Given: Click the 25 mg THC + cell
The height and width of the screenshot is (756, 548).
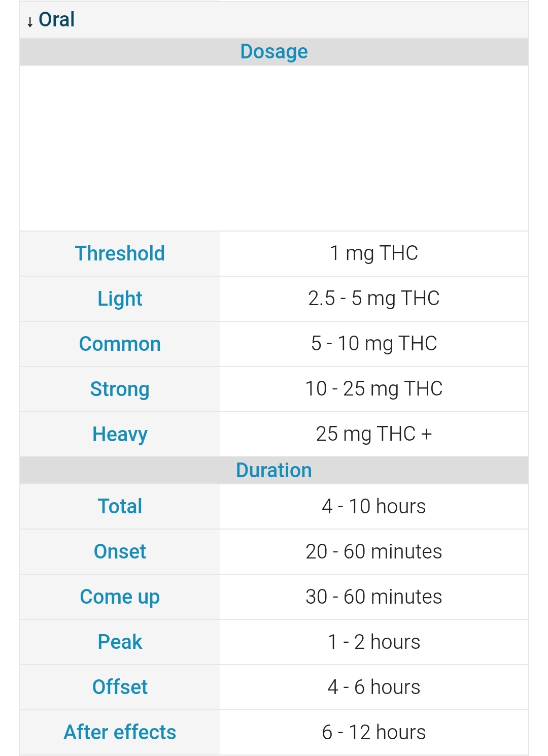Looking at the screenshot, I should (374, 434).
